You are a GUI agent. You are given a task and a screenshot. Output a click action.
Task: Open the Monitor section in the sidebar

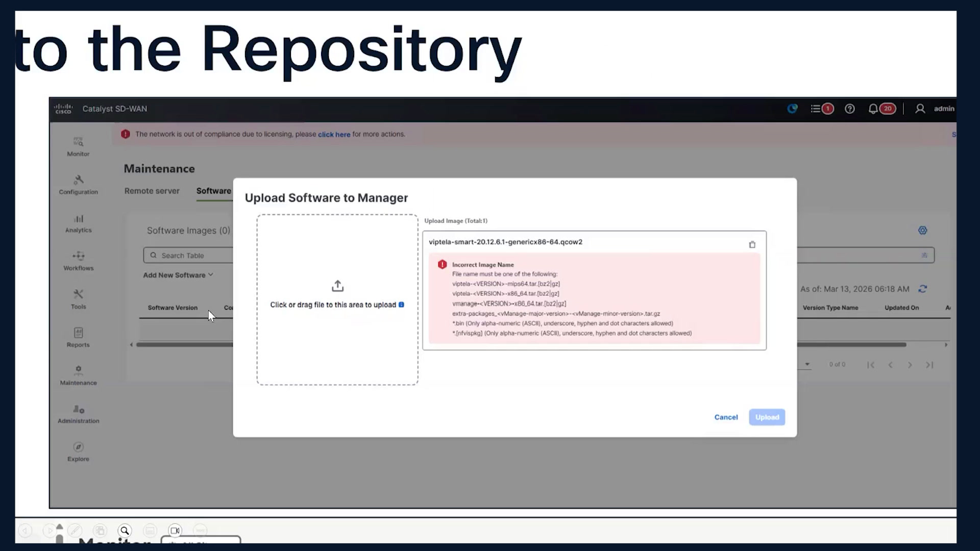(78, 146)
